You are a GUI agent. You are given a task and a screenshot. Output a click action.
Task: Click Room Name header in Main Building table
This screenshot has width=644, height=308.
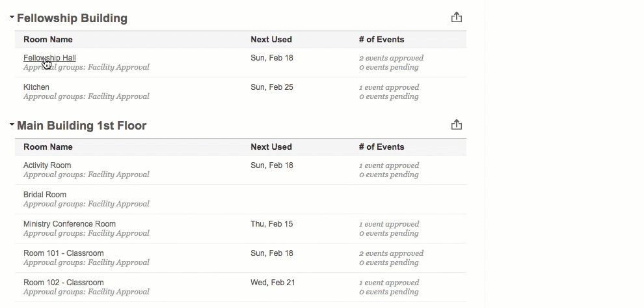click(x=48, y=147)
